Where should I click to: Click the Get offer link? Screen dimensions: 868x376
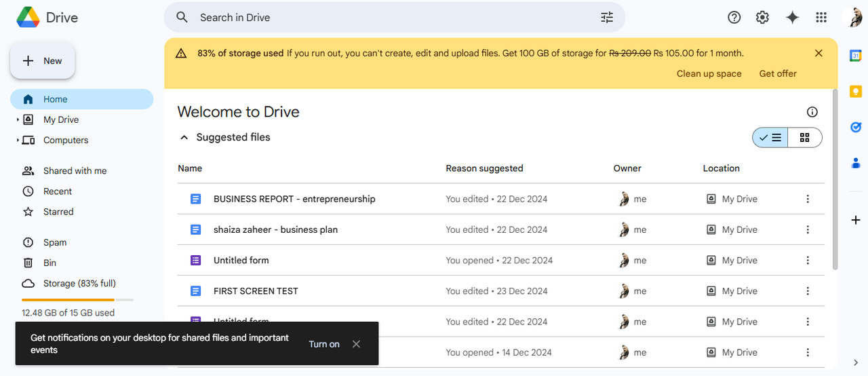[x=778, y=74]
